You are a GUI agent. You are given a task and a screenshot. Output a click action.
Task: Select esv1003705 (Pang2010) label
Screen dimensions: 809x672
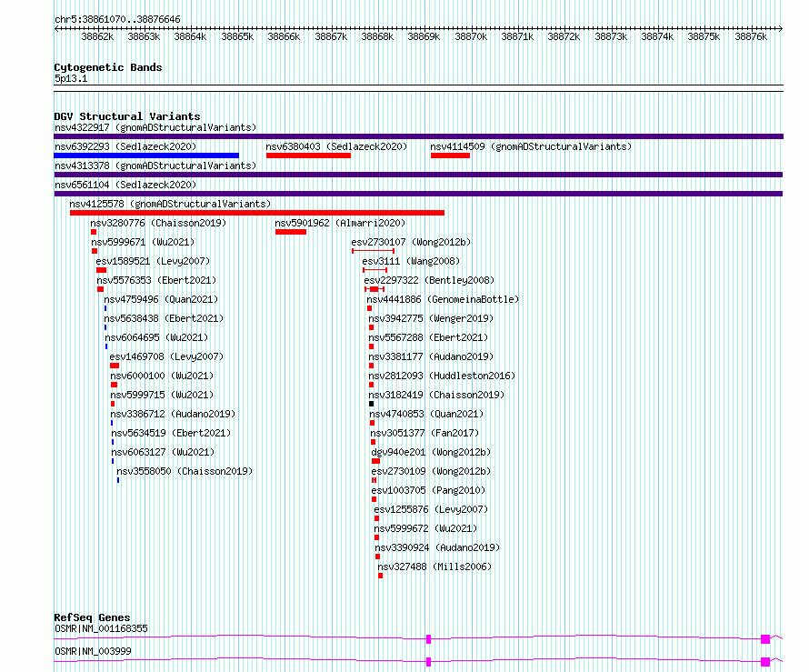(x=428, y=490)
